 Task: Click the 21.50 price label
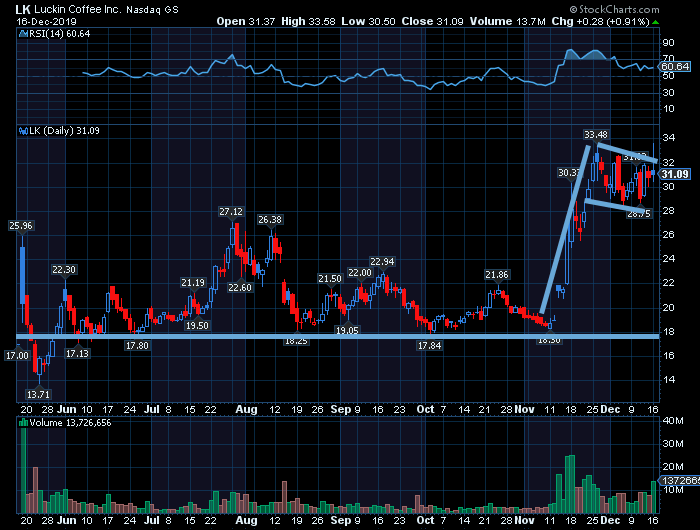pos(329,279)
